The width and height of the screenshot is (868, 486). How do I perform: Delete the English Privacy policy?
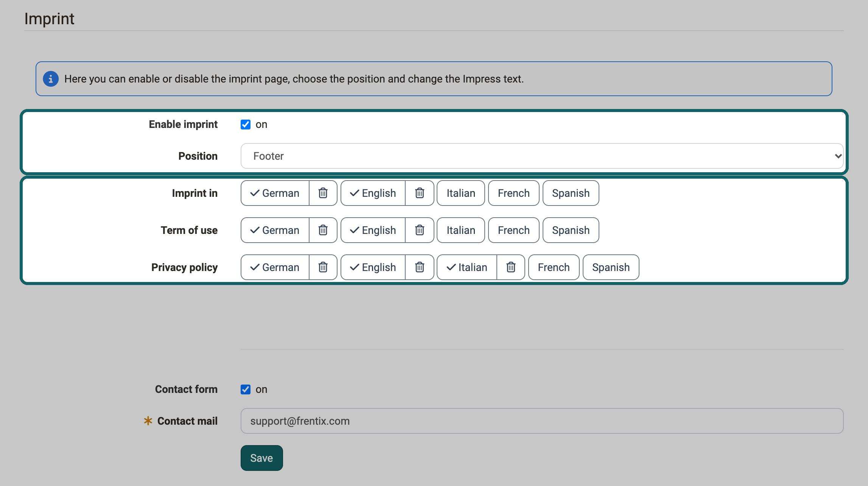419,267
